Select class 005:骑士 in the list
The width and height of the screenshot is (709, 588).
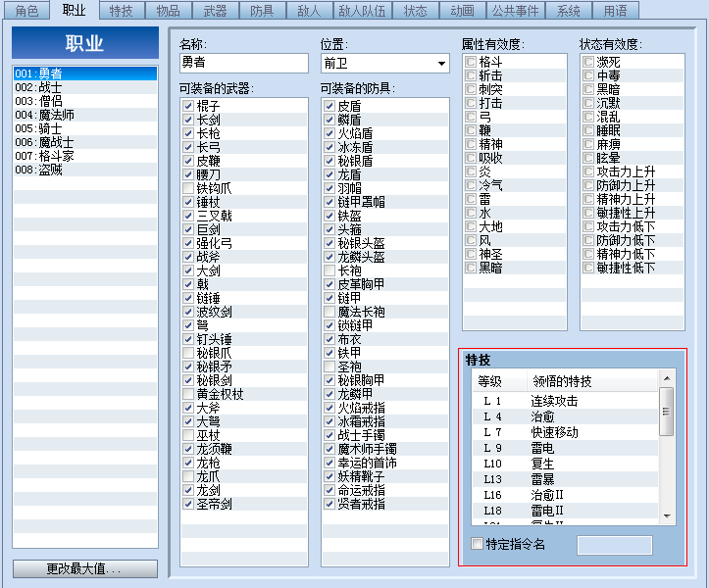pyautogui.click(x=85, y=128)
